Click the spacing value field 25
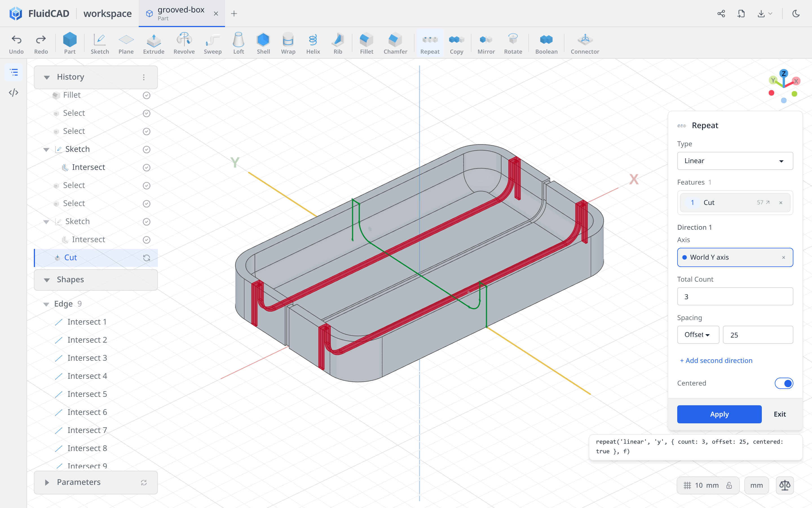 (758, 335)
